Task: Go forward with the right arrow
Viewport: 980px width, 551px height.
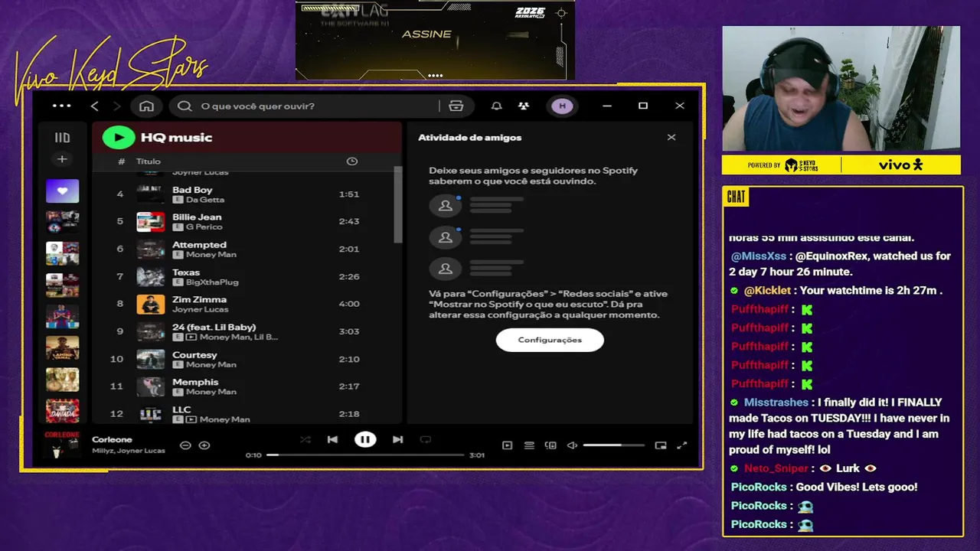Action: coord(117,106)
